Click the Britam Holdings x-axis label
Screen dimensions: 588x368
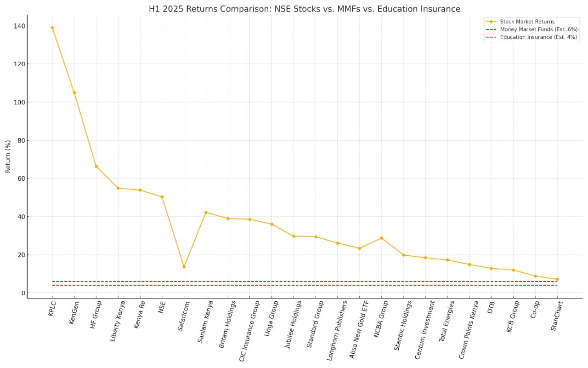pos(227,324)
